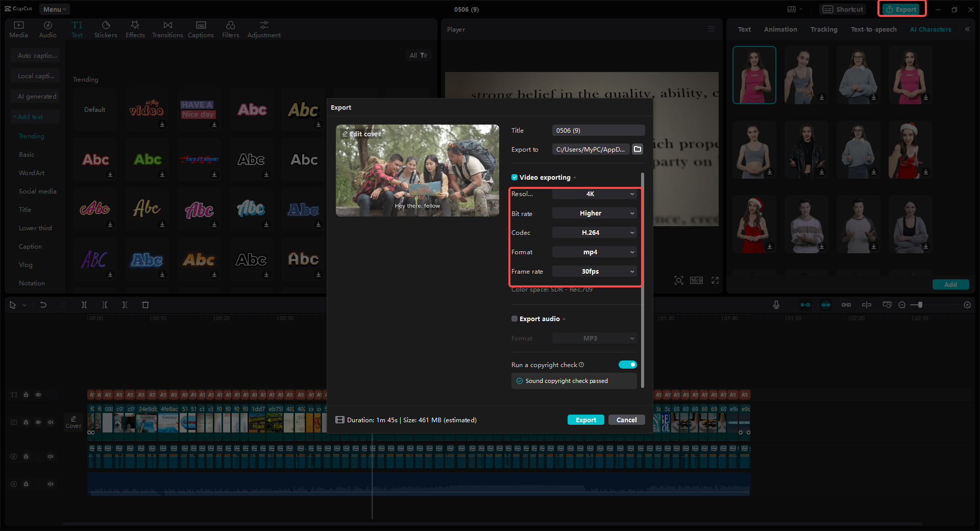980x531 pixels.
Task: Open the Media panel
Action: tap(18, 29)
